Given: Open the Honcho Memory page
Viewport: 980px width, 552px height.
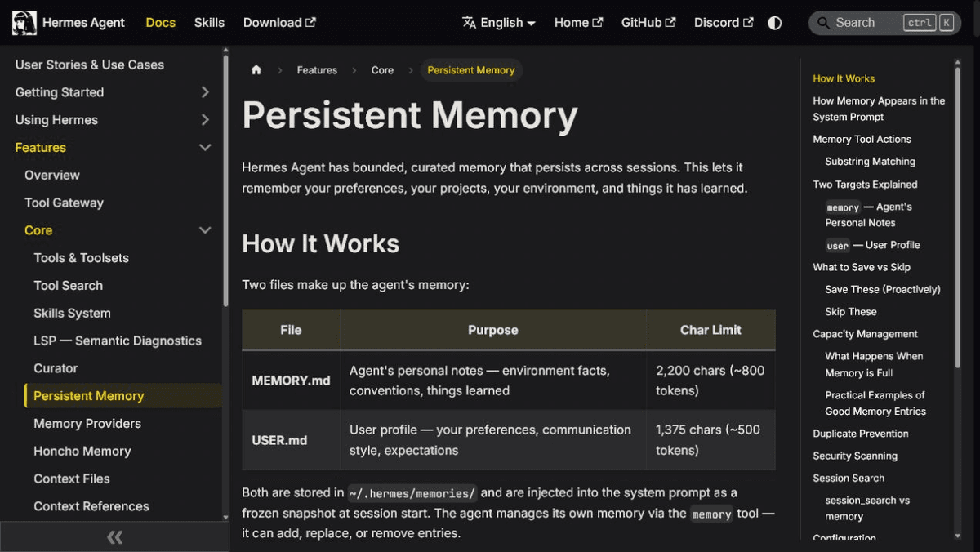Looking at the screenshot, I should point(82,451).
